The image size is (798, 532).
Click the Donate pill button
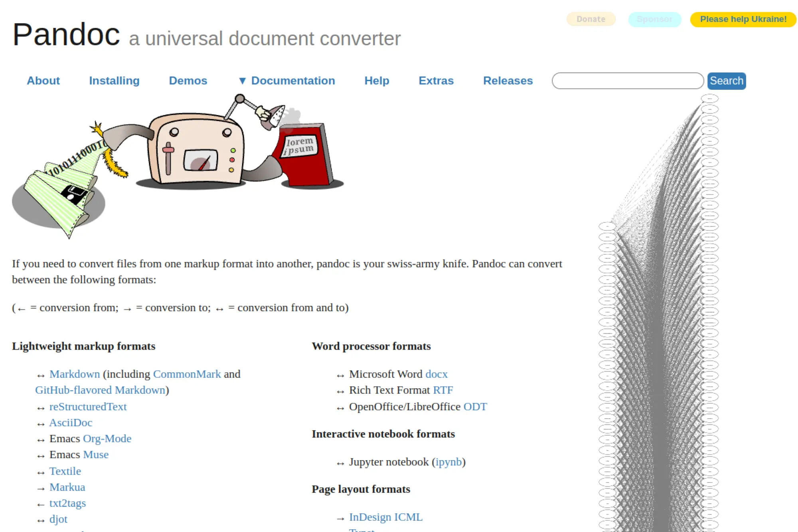(x=591, y=19)
